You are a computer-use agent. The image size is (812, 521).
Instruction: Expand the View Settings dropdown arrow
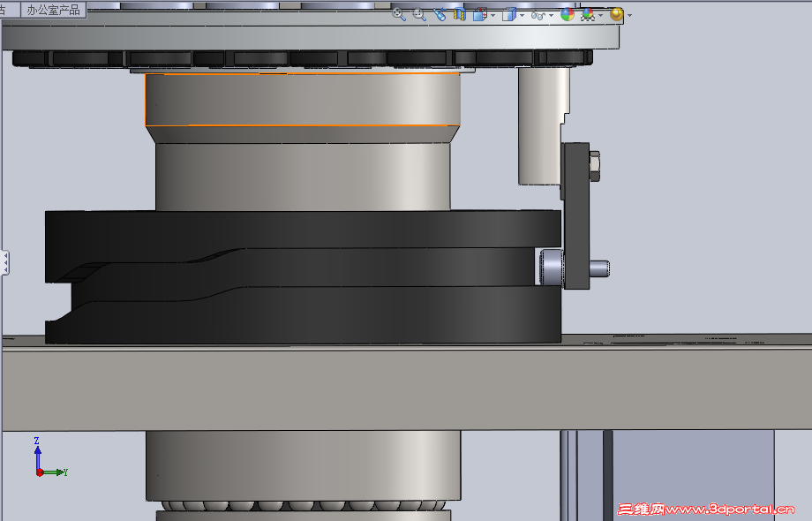(x=629, y=15)
